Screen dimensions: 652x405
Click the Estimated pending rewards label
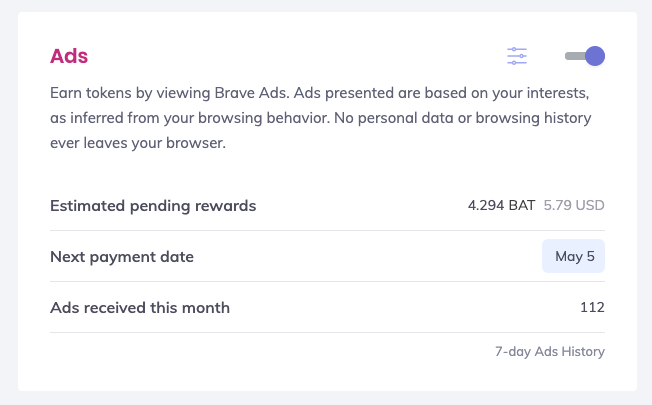(x=153, y=206)
